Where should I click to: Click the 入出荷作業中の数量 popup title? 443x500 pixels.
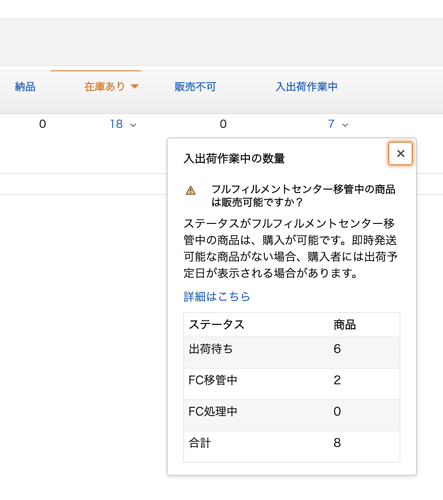234,158
